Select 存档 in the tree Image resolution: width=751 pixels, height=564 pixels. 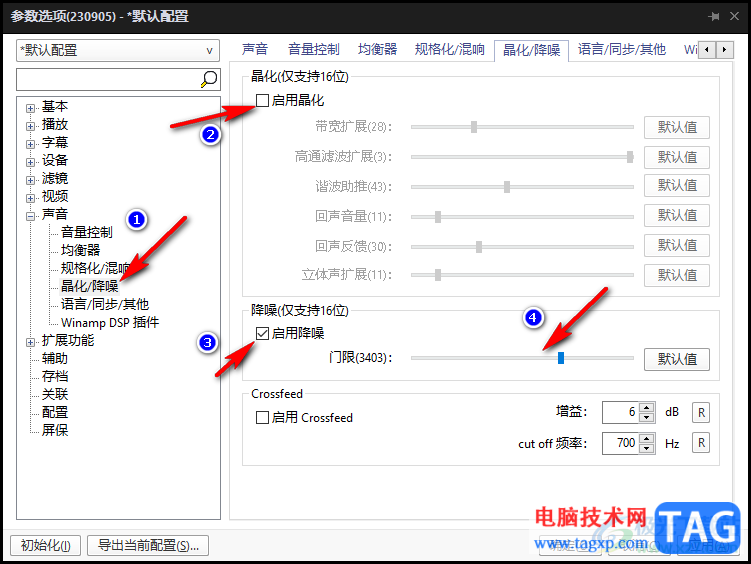point(55,376)
